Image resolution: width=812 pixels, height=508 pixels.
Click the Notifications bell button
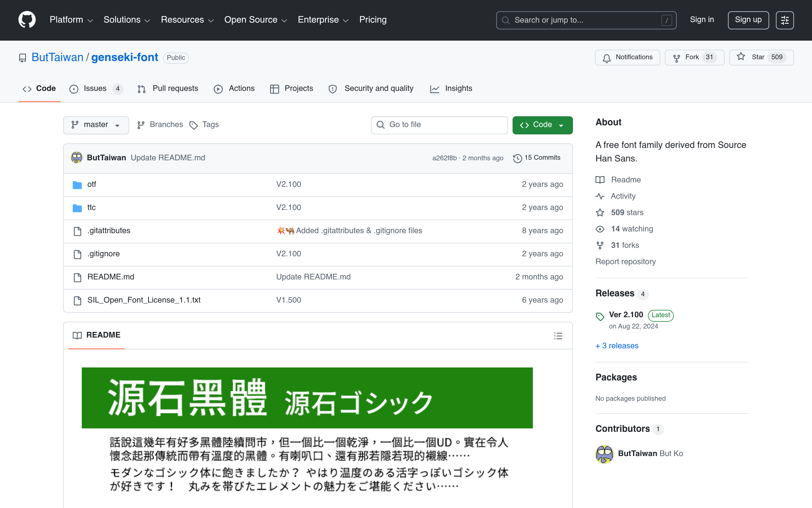point(627,58)
